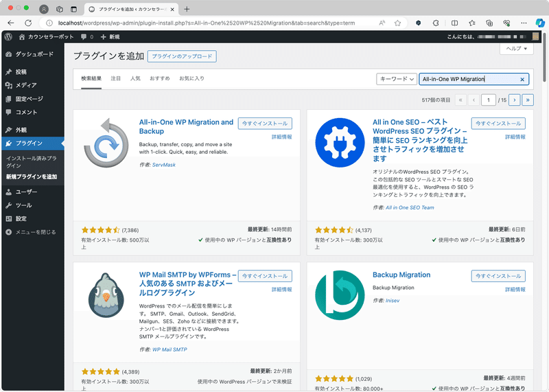Open the browser profile avatar icon

coord(44,9)
